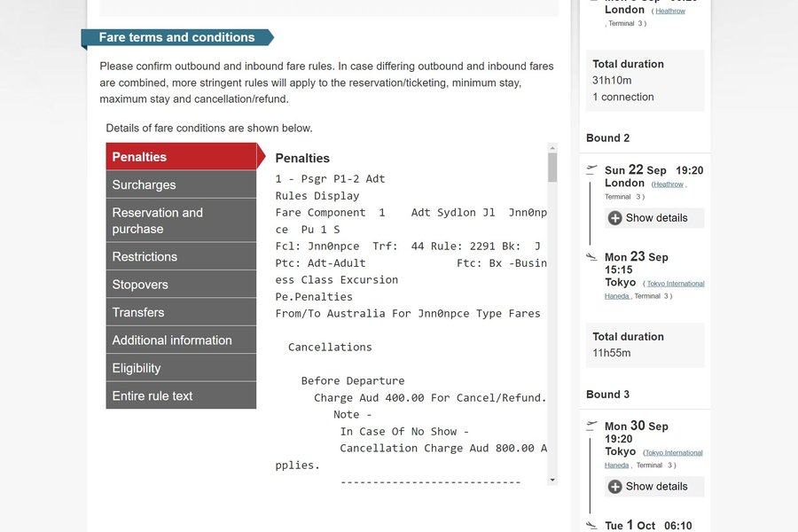Viewport: 798px width, 532px height.
Task: Click Bound 2 arrival plane icon
Action: pos(591,257)
